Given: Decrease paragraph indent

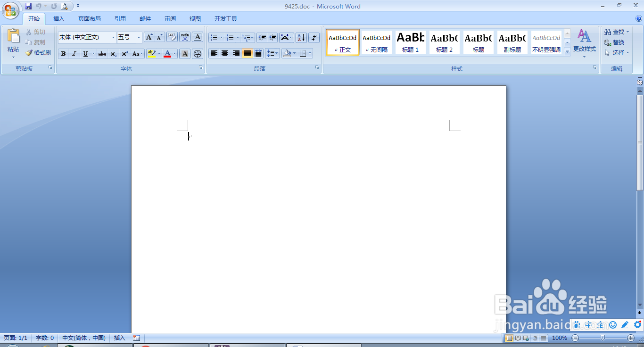Looking at the screenshot, I should [262, 37].
